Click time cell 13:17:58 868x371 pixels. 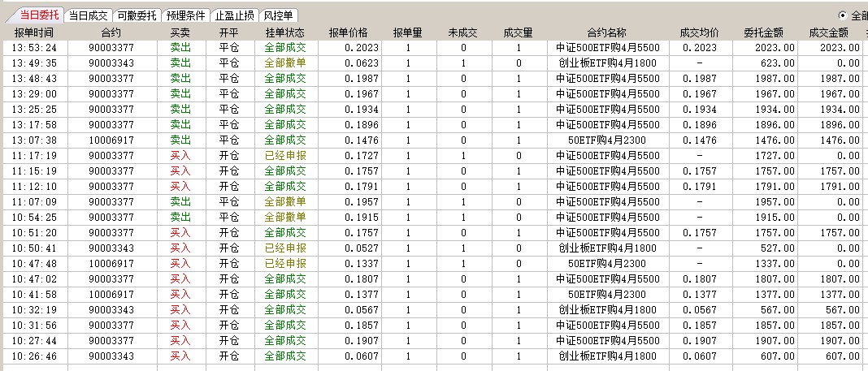coord(34,125)
